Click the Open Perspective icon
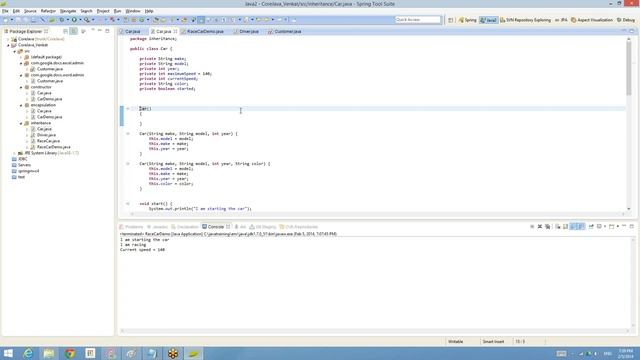 coord(451,20)
